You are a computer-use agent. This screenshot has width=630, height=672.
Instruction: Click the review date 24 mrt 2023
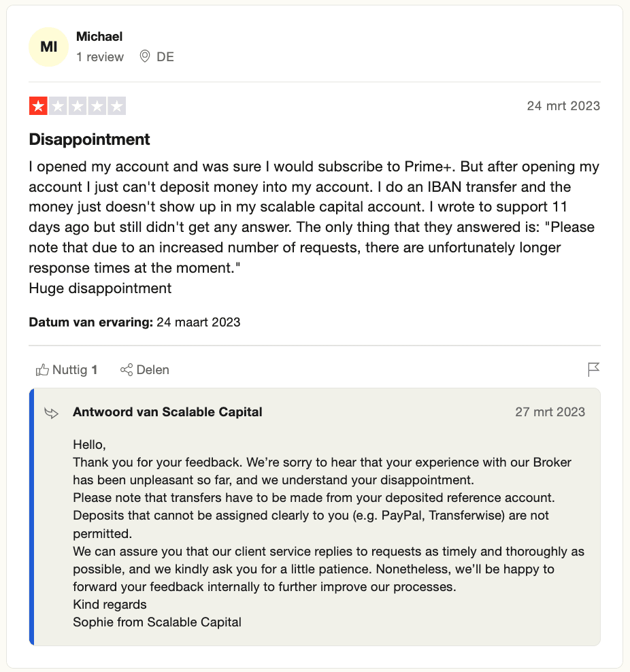click(563, 106)
